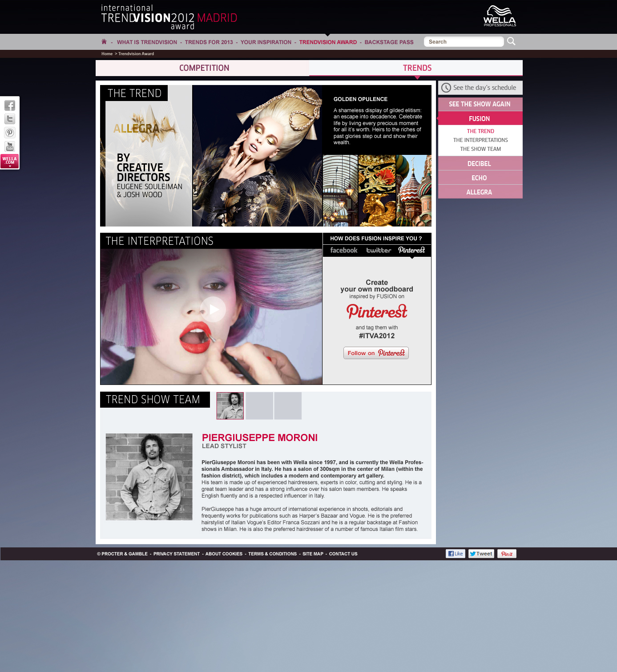Click the clock icon beside schedule

tap(446, 88)
